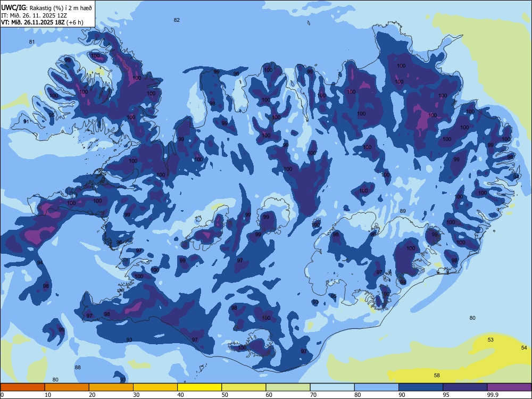The height and width of the screenshot is (399, 532).
Task: Click the '91' value on the western peninsula
Action: tap(26, 121)
